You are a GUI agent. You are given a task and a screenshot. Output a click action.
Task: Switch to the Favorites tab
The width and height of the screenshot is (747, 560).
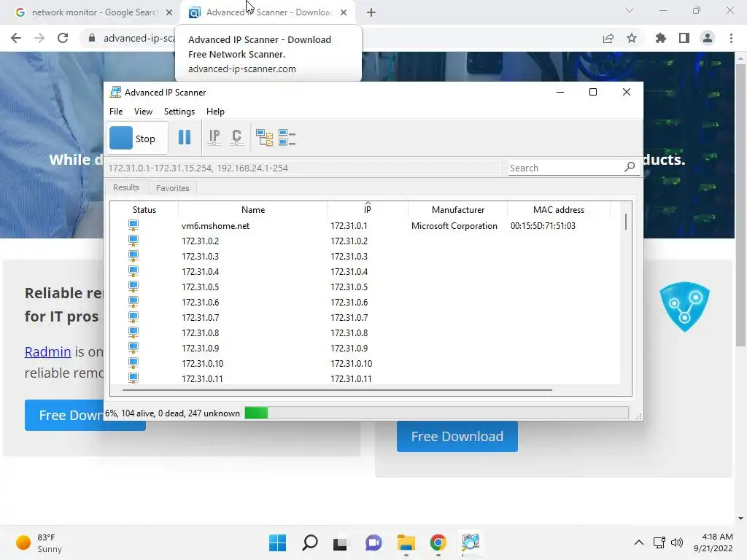pyautogui.click(x=172, y=188)
